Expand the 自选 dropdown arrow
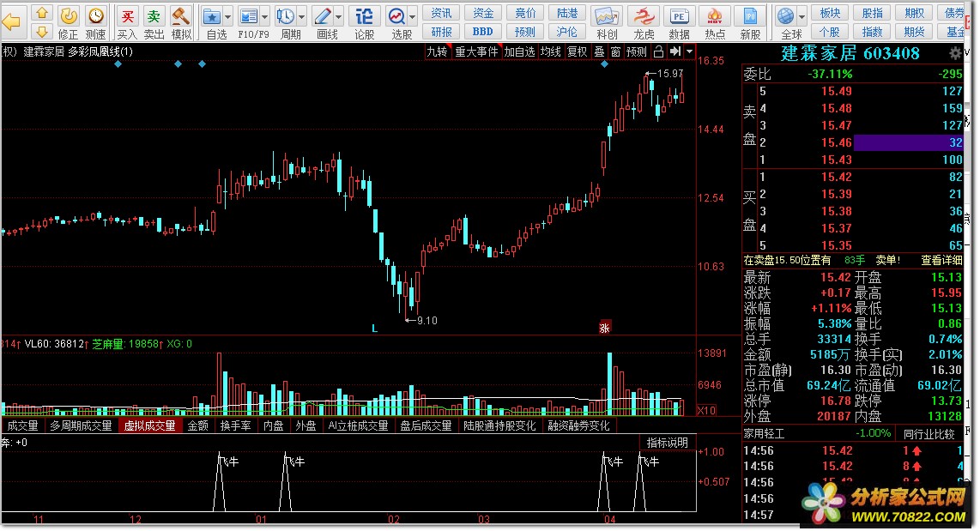The image size is (980, 531). [228, 17]
